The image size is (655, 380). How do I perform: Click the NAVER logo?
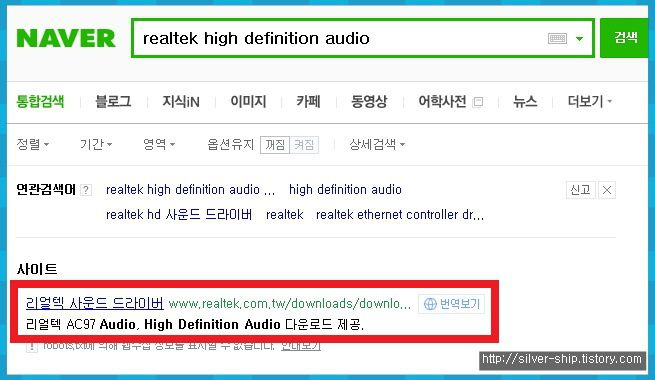click(66, 38)
